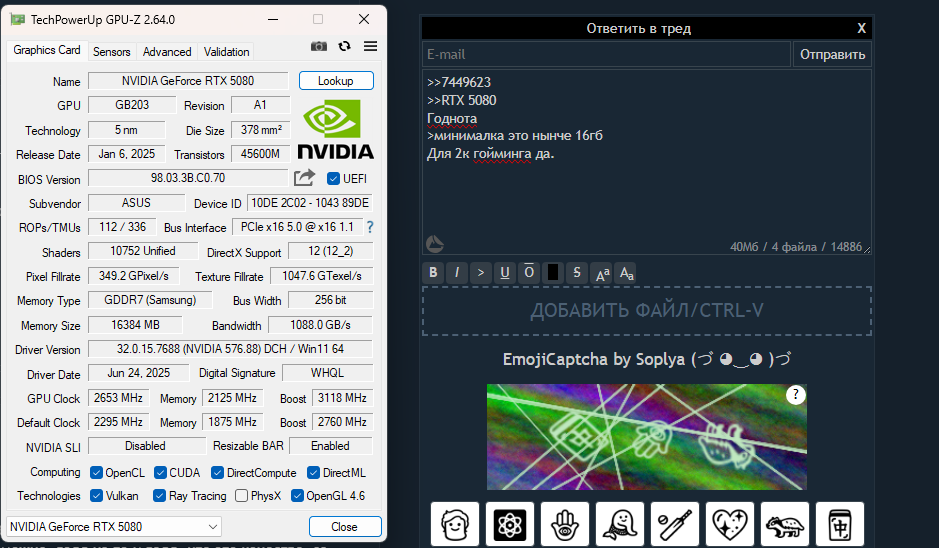Screen dimensions: 939x548
Task: Click the Shaders value 10752 Unified
Action: click(143, 251)
